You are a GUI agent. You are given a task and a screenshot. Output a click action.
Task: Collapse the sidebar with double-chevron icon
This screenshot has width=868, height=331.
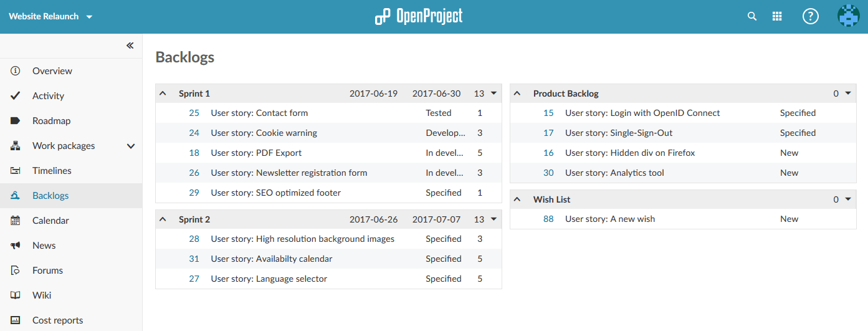click(130, 46)
